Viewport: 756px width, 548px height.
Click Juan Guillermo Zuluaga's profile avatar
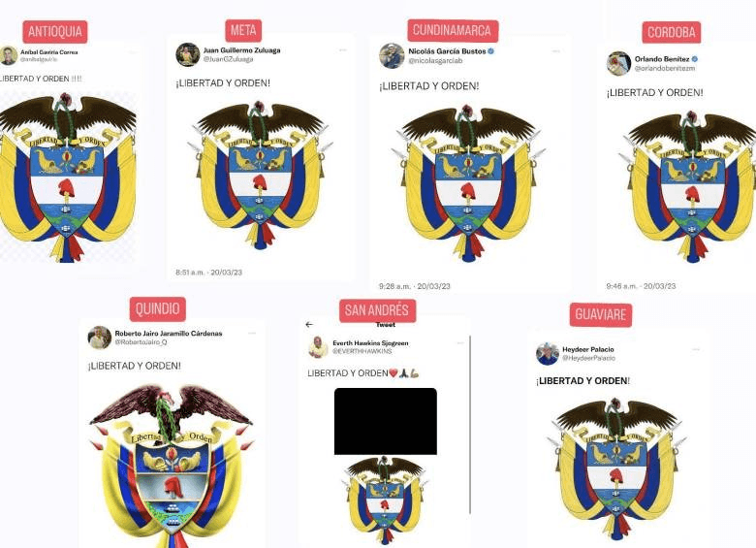(188, 54)
